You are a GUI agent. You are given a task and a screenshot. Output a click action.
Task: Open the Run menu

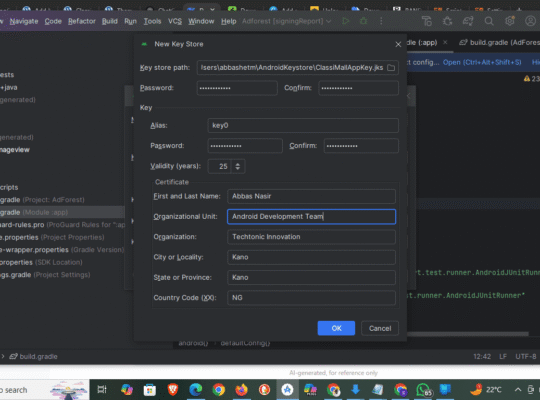click(131, 21)
